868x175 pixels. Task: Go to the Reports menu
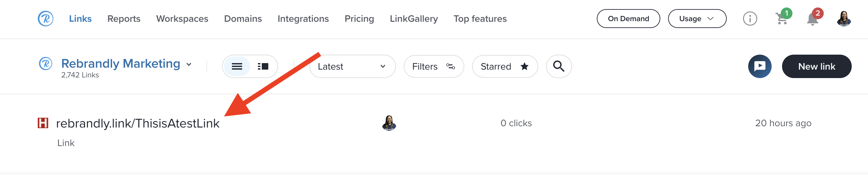tap(124, 19)
